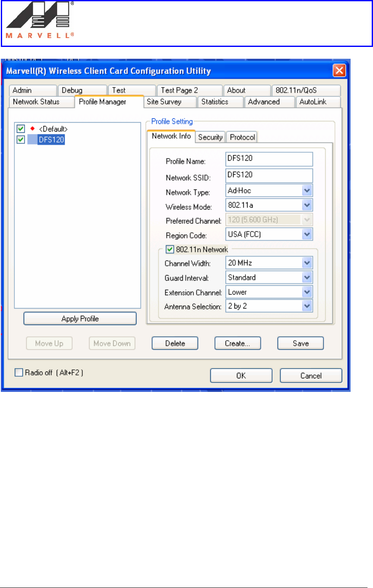Click the Create... button
Viewport: 373px width, 588px height.
(238, 343)
